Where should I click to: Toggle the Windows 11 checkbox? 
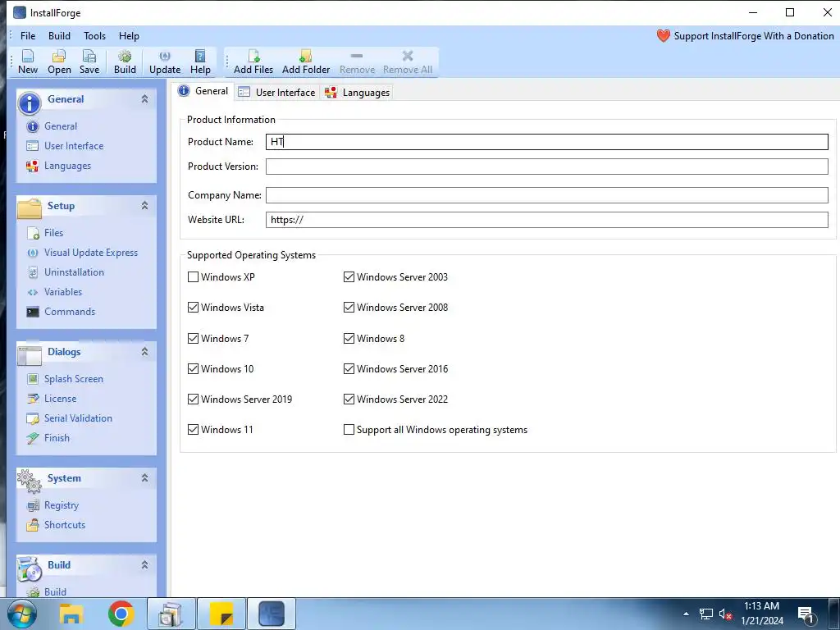click(x=194, y=430)
